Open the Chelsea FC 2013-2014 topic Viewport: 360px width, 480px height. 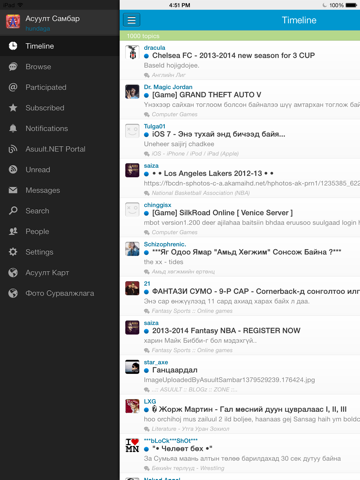pos(233,56)
